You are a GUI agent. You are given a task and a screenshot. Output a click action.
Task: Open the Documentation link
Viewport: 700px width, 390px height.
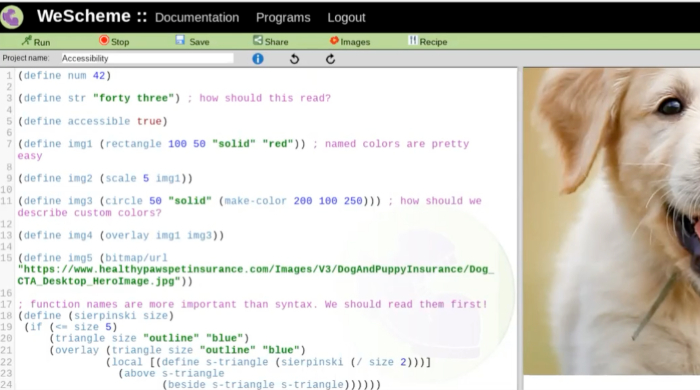click(197, 17)
